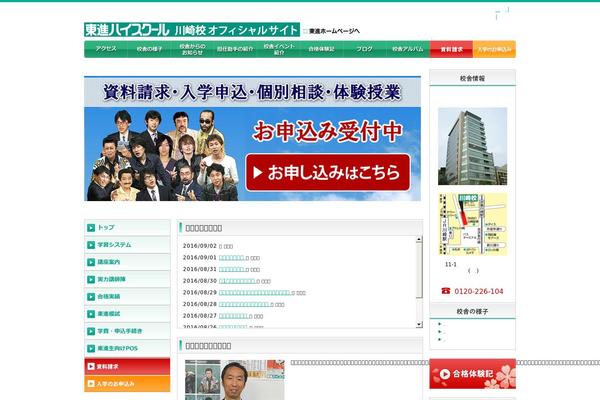Click the arrow icon beside 合格実績
This screenshot has width=600, height=400.
91,297
